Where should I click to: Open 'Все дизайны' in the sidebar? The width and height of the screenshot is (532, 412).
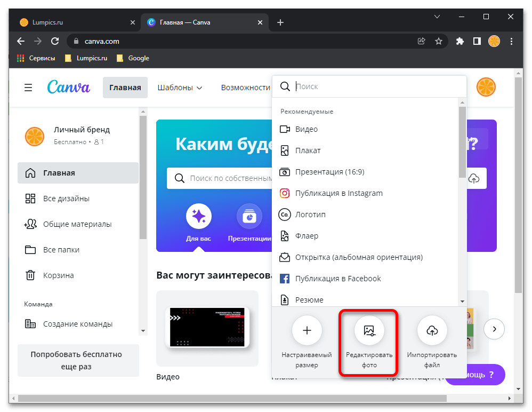tap(66, 199)
